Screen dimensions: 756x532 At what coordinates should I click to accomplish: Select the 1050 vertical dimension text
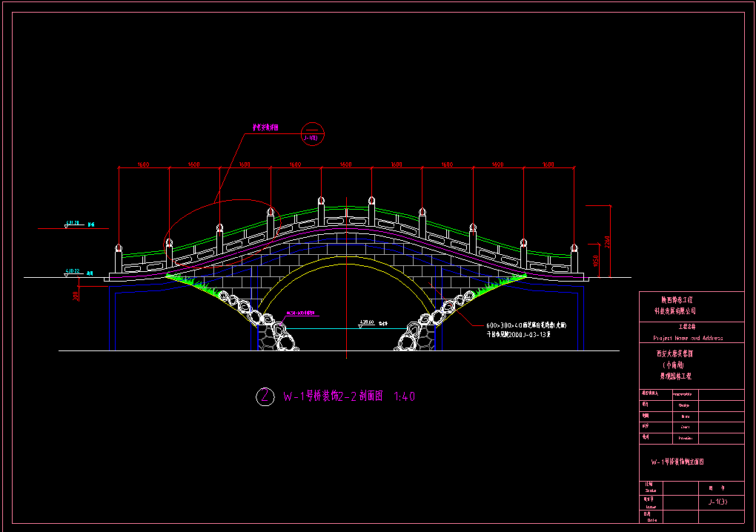[x=596, y=260]
